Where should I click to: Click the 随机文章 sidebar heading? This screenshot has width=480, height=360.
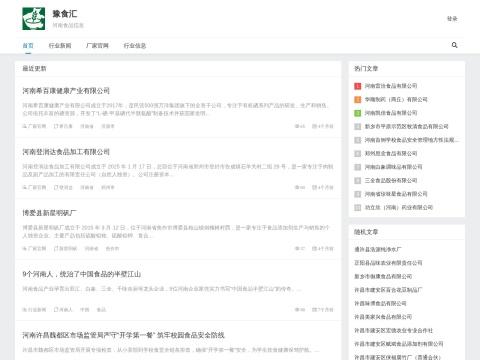click(x=366, y=232)
